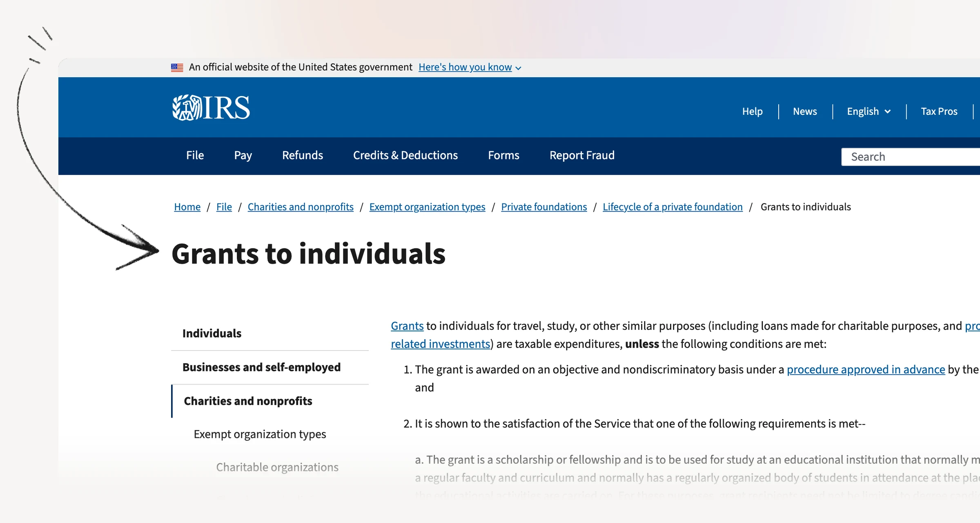Click the "Grants to individuals" breadcrumb text
980x523 pixels.
coord(806,207)
